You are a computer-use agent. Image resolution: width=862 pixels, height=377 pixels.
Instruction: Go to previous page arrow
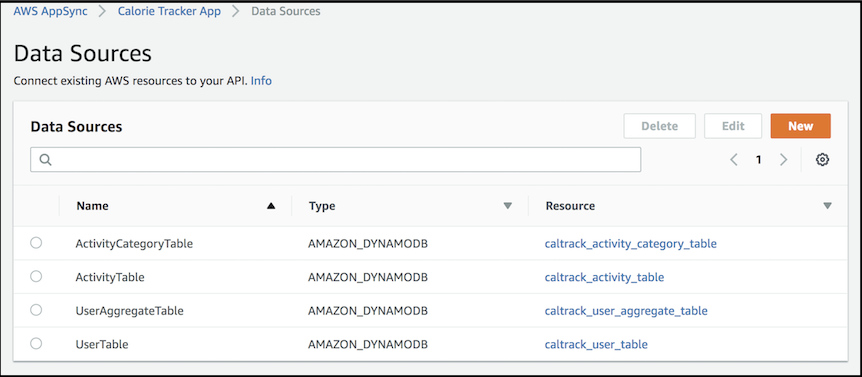point(733,160)
